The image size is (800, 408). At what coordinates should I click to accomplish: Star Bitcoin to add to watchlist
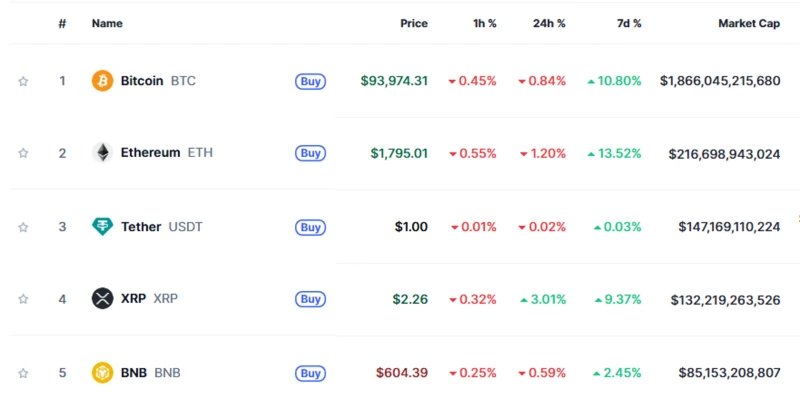(23, 82)
